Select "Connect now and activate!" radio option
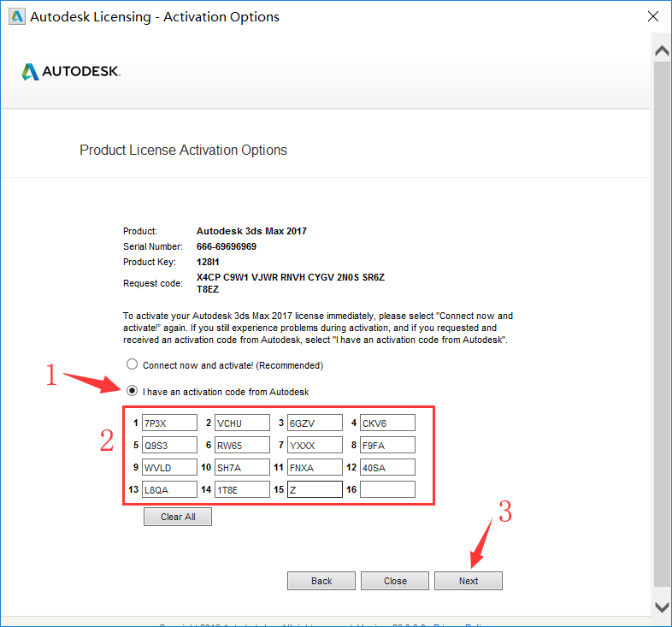The height and width of the screenshot is (627, 672). tap(132, 364)
